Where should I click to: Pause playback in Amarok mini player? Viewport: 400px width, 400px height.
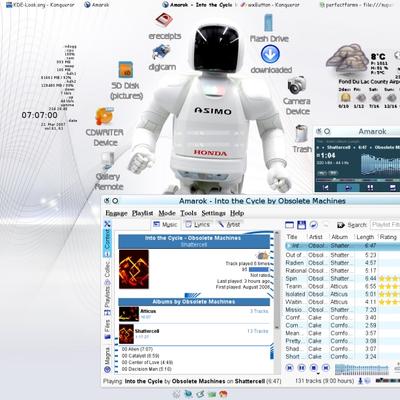370,188
